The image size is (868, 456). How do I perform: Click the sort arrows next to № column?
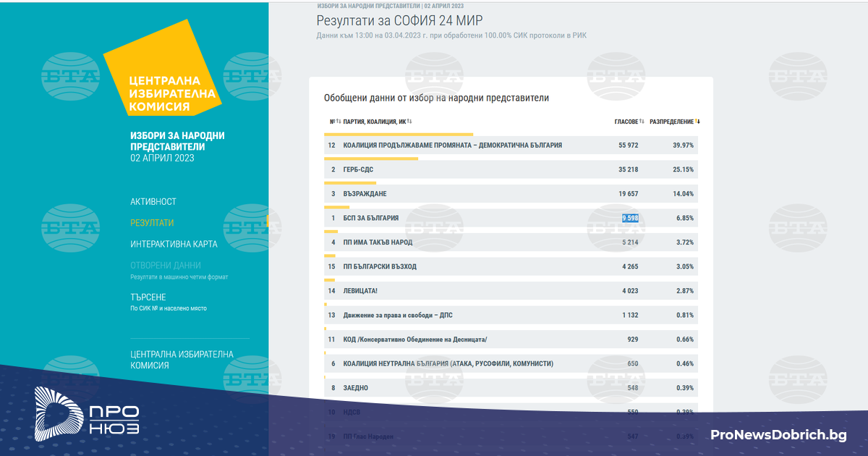(338, 122)
